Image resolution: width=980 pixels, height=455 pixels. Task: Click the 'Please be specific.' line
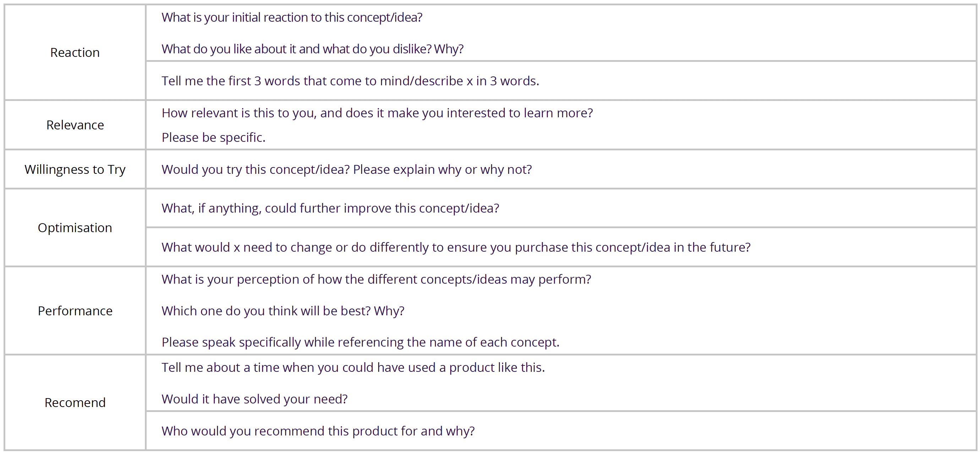213,138
